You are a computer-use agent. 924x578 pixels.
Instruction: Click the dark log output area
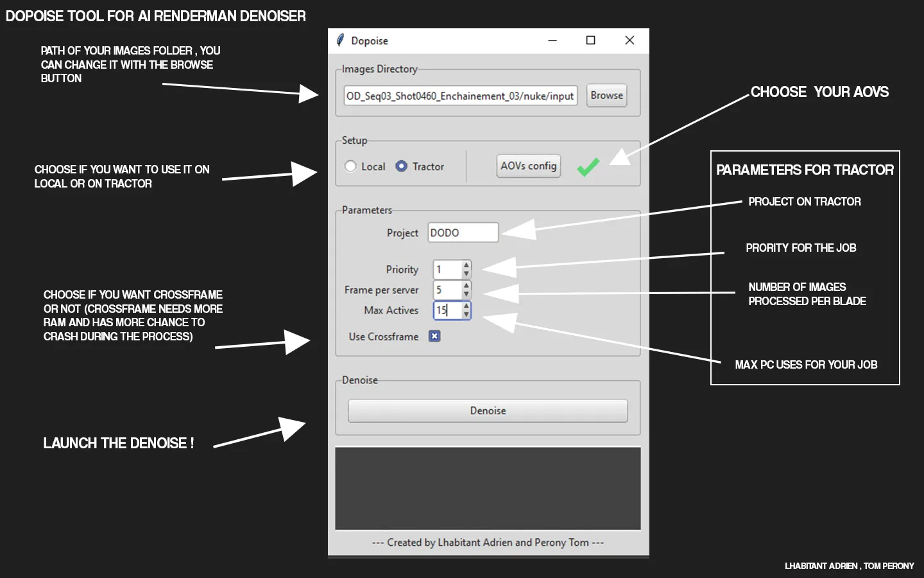488,489
